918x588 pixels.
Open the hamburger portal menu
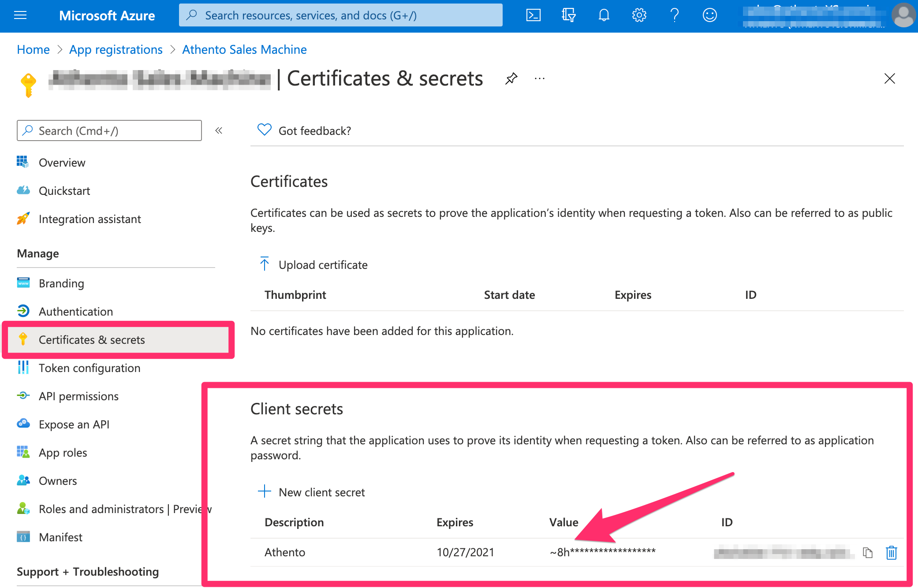click(x=20, y=15)
